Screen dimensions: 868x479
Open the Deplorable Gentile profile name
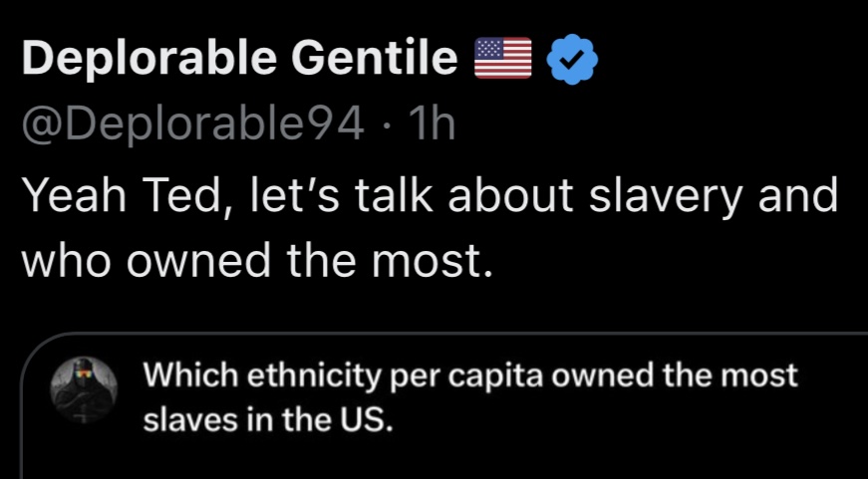(240, 58)
